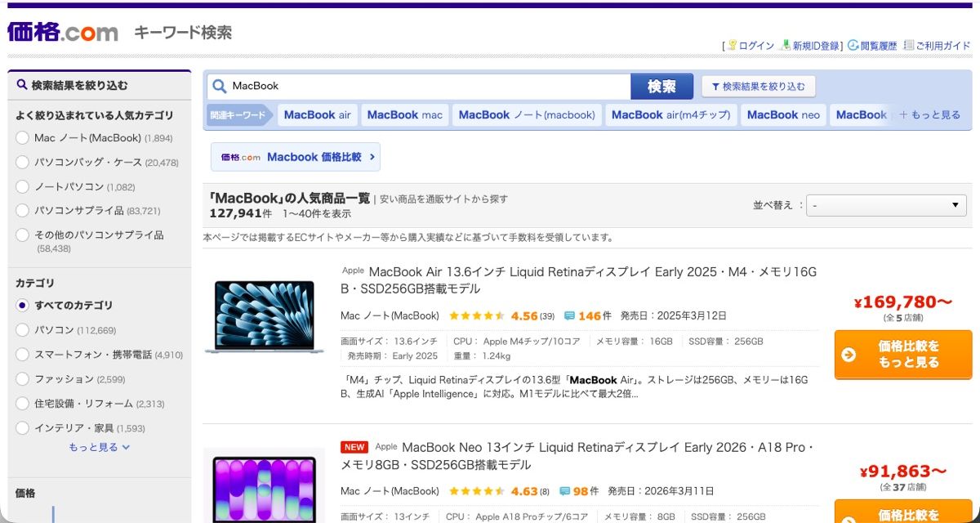Choose MacBook mac related keyword
The height and width of the screenshot is (523, 980).
pyautogui.click(x=404, y=115)
